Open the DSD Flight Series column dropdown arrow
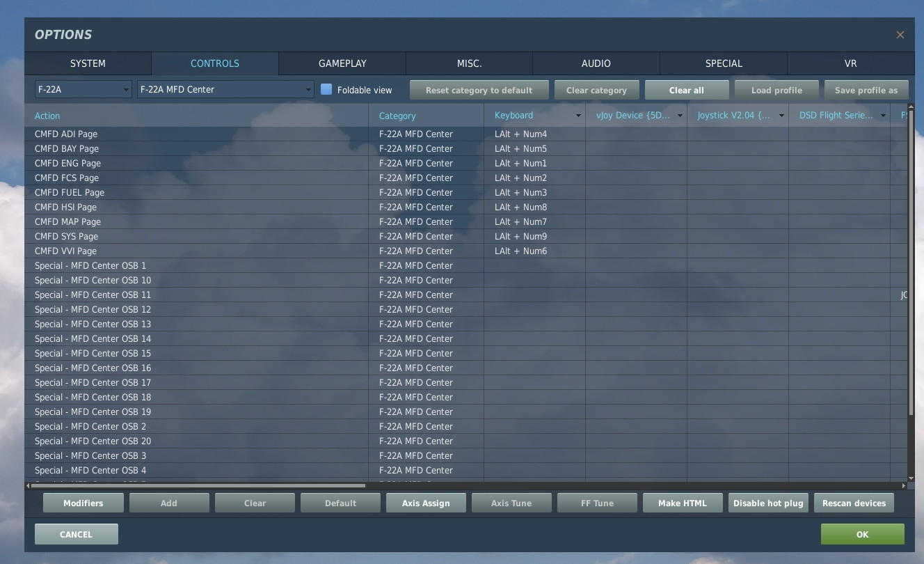The height and width of the screenshot is (564, 924). [x=883, y=116]
